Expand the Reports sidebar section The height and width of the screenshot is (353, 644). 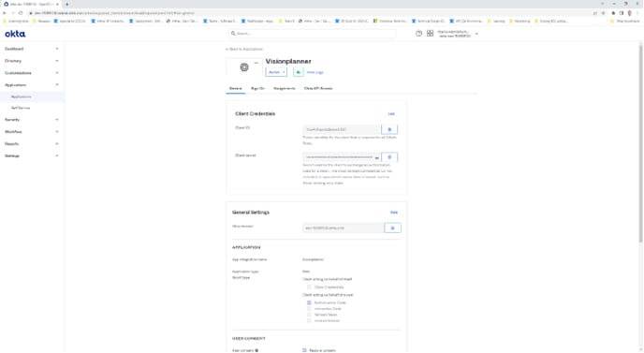tap(32, 144)
